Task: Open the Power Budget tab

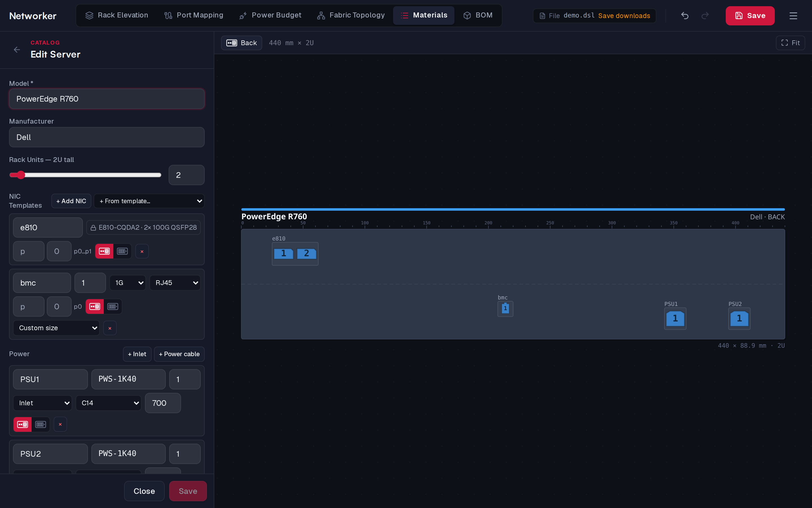Action: coord(270,16)
